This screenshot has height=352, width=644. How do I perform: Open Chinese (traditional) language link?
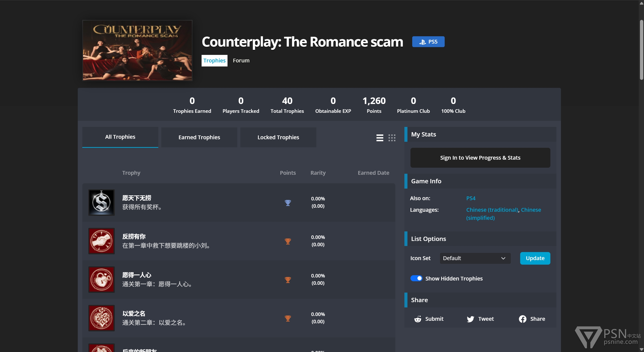point(492,210)
